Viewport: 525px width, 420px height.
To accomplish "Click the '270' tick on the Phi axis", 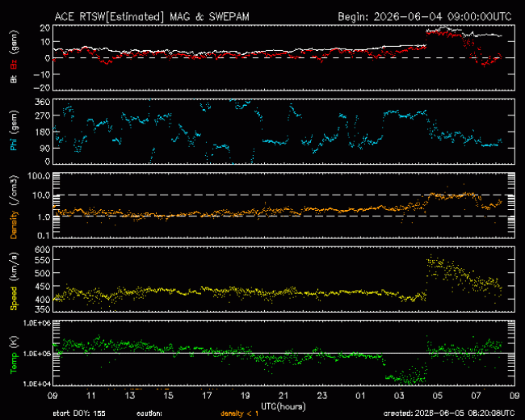I will 43,115.
